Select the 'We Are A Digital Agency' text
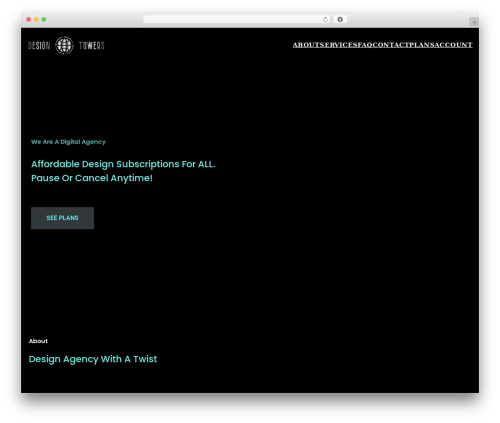 pyautogui.click(x=68, y=142)
